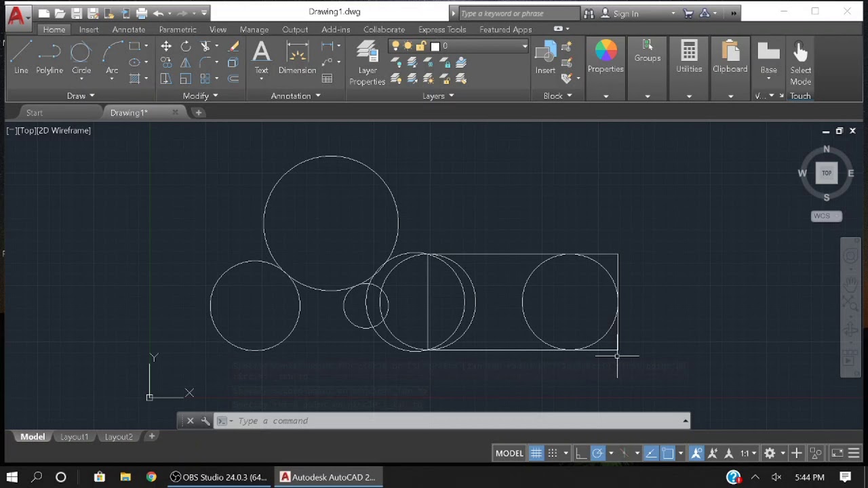
Task: Choose the Circle tool in Draw panel
Action: [x=81, y=58]
